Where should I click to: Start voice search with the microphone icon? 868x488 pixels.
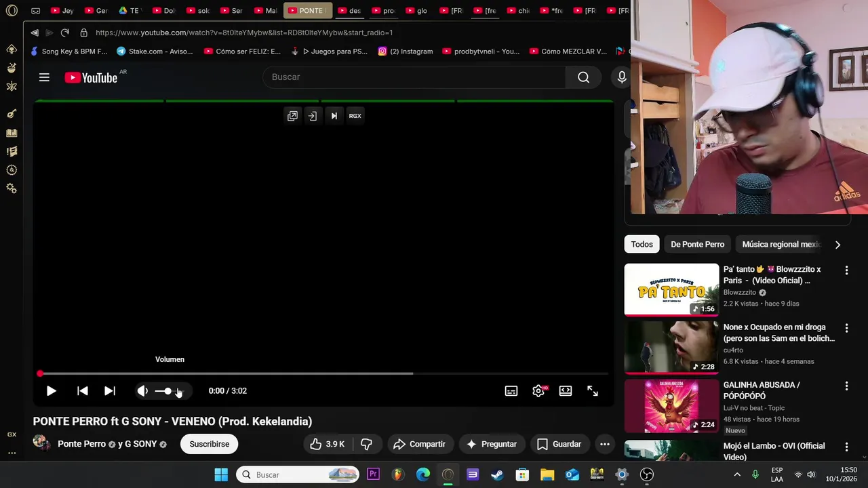click(621, 77)
